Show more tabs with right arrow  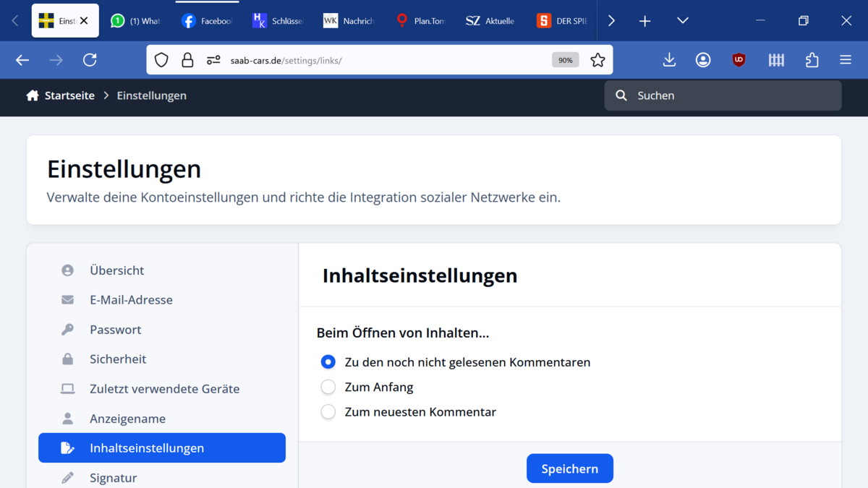point(611,21)
